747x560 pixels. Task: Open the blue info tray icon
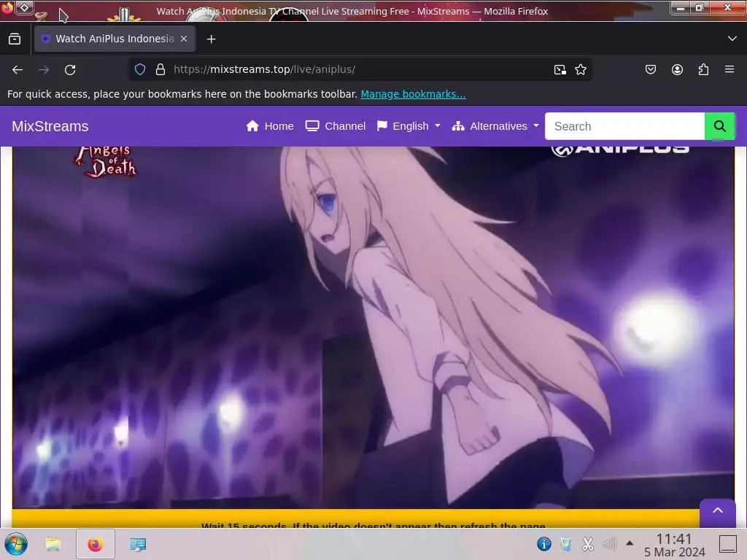pyautogui.click(x=543, y=544)
